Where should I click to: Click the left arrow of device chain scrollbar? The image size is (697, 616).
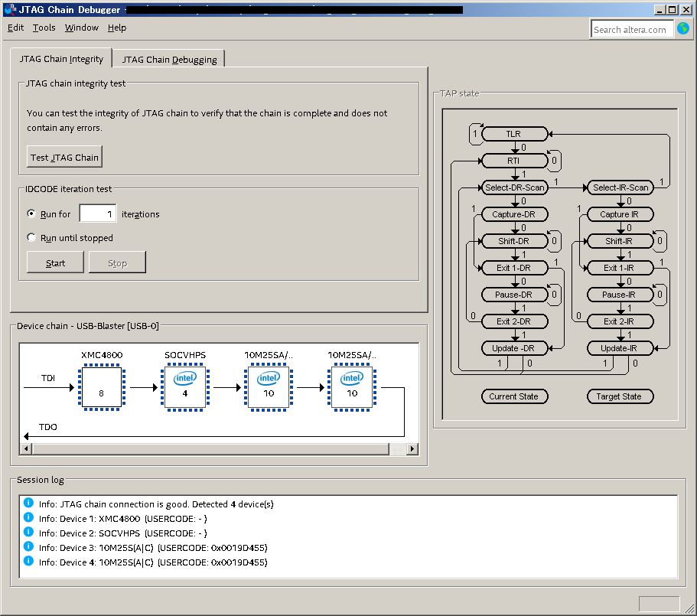tap(26, 449)
